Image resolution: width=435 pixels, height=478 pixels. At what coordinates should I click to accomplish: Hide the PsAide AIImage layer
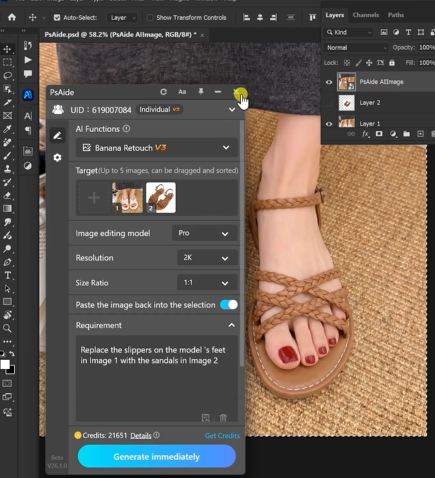pos(329,82)
